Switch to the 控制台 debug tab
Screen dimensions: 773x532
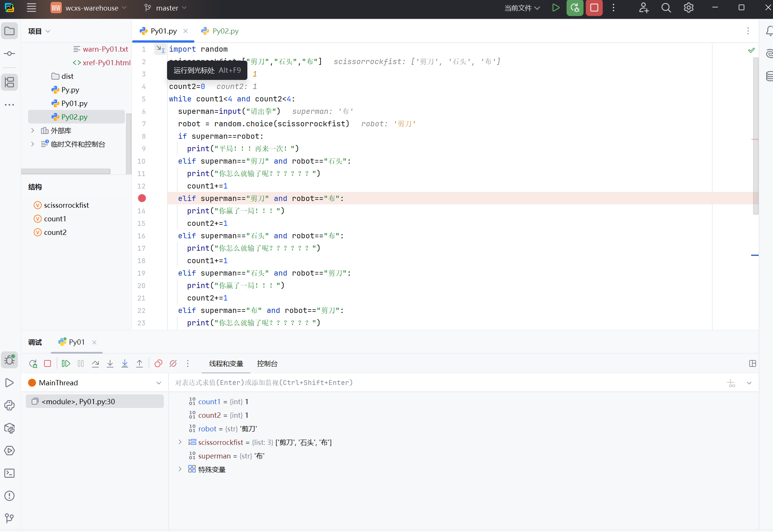click(x=267, y=363)
